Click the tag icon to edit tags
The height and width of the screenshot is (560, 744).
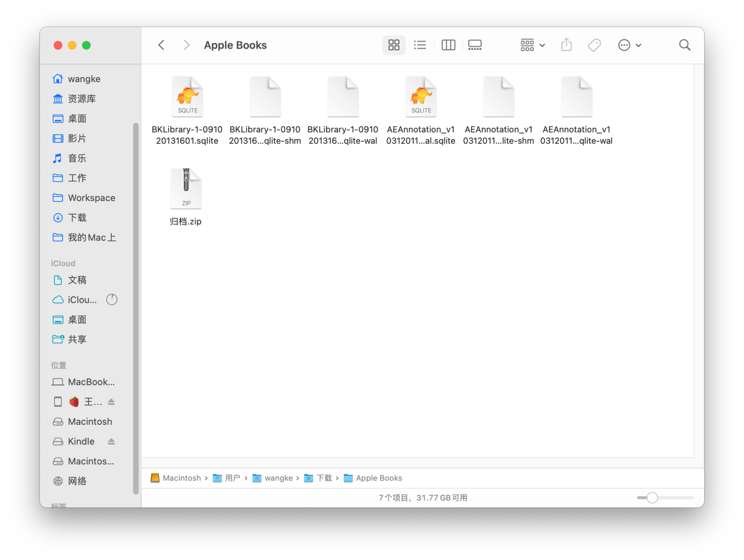(594, 45)
